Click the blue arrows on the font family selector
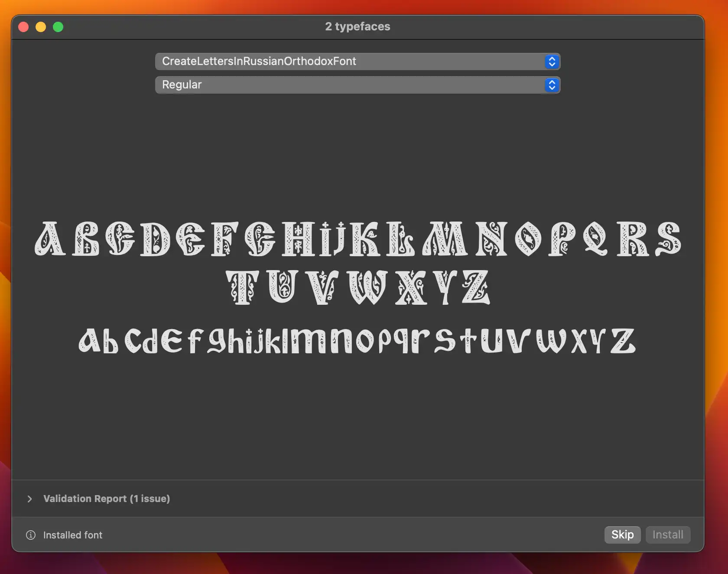 click(x=552, y=62)
